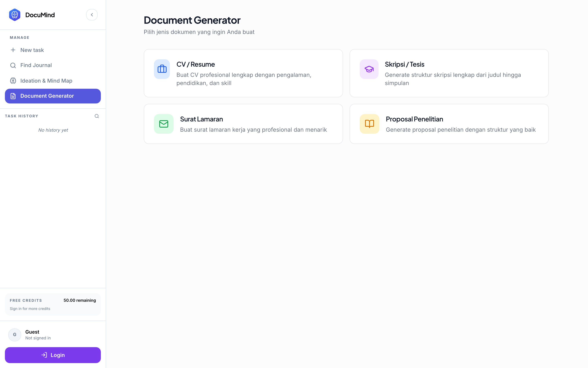Collapse the sidebar with the chevron button
The width and height of the screenshot is (588, 368).
92,15
